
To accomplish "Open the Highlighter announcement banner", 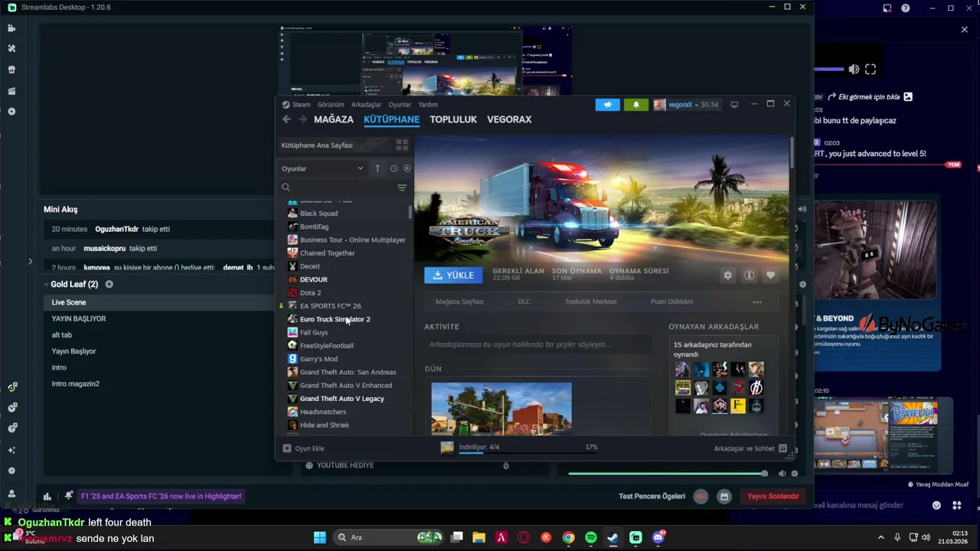I will coord(161,496).
